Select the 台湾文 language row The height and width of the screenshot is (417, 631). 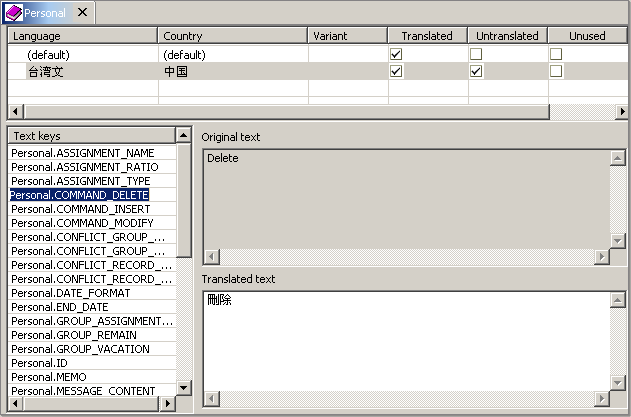45,72
